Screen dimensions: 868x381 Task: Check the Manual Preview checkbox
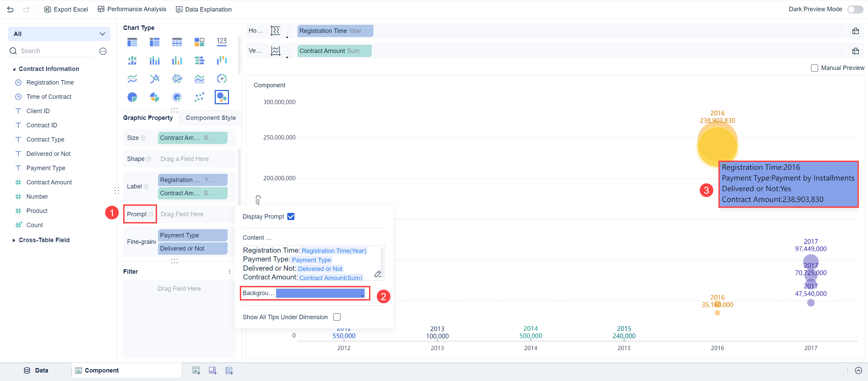(x=814, y=68)
